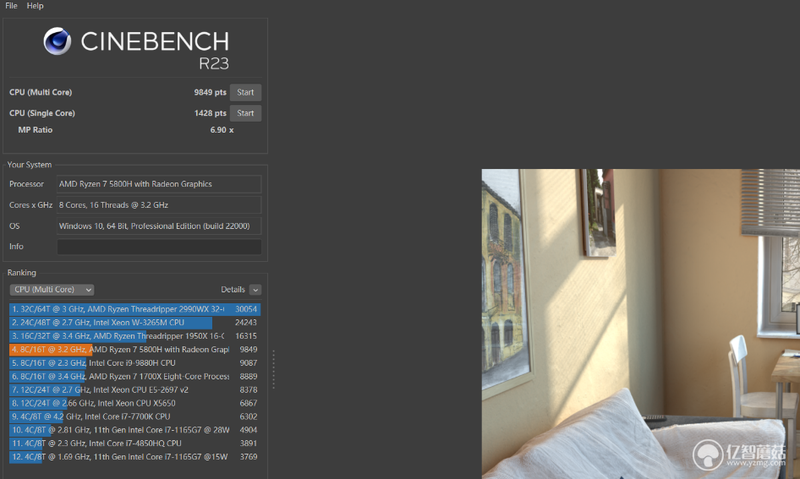This screenshot has width=800, height=479.
Task: Click the panel splitter dotted handle
Action: (273, 370)
